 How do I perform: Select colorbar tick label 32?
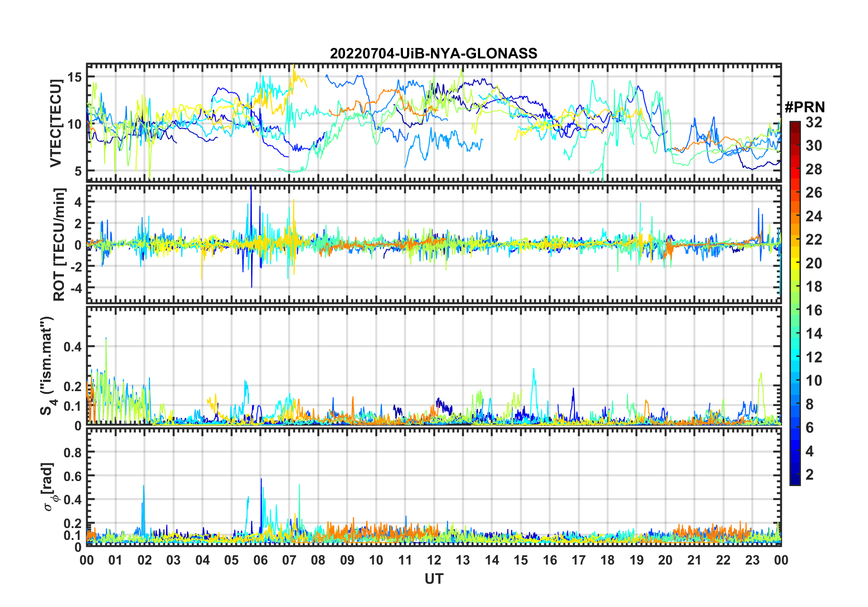[x=814, y=122]
